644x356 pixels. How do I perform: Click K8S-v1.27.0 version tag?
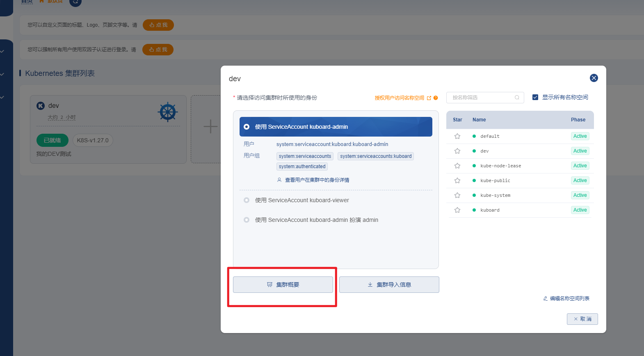pos(93,140)
